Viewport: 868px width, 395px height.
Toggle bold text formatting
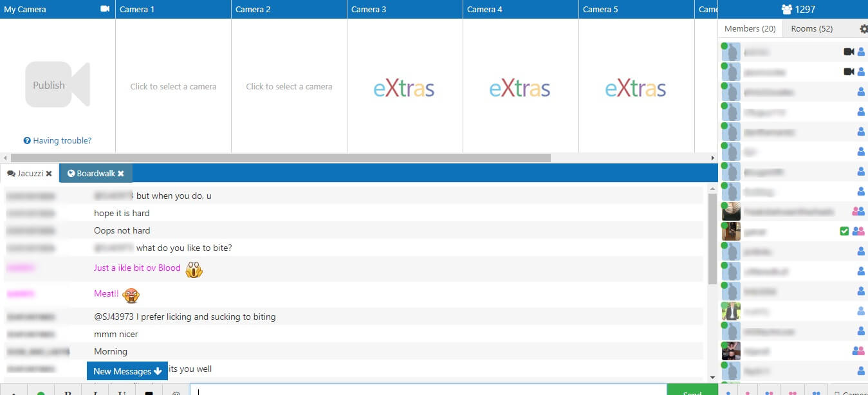(68, 392)
